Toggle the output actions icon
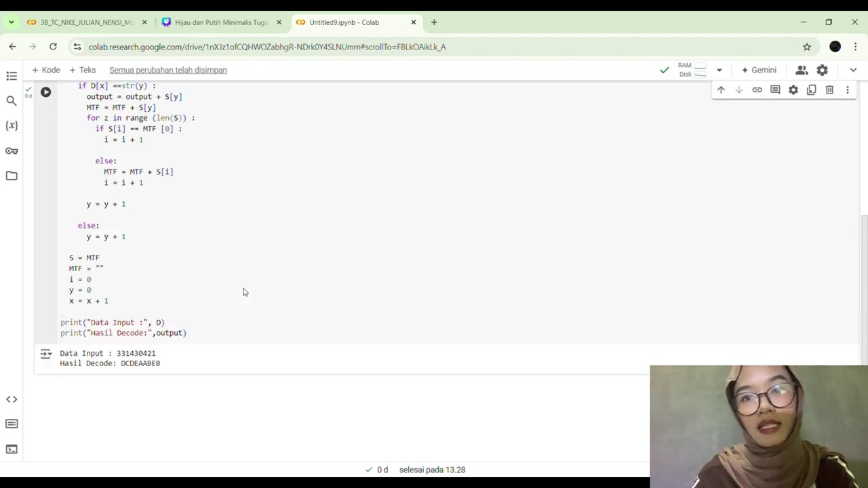Viewport: 868px width, 488px height. point(45,354)
